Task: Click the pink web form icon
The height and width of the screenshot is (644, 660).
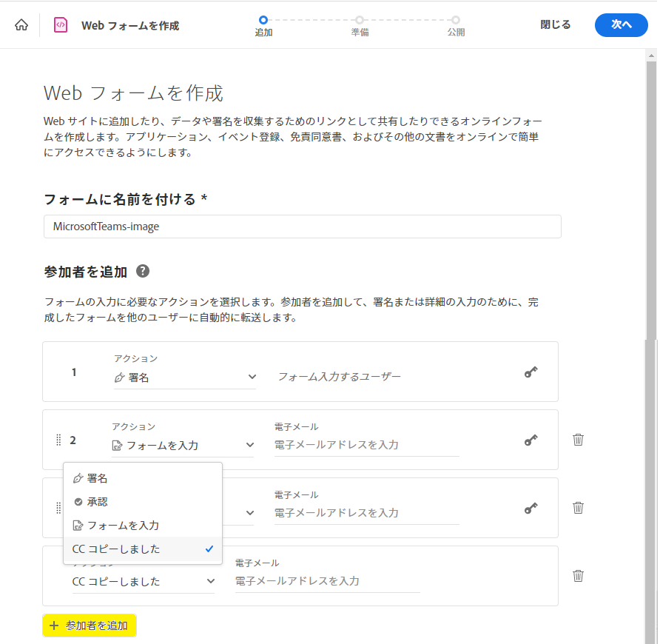Action: click(60, 24)
